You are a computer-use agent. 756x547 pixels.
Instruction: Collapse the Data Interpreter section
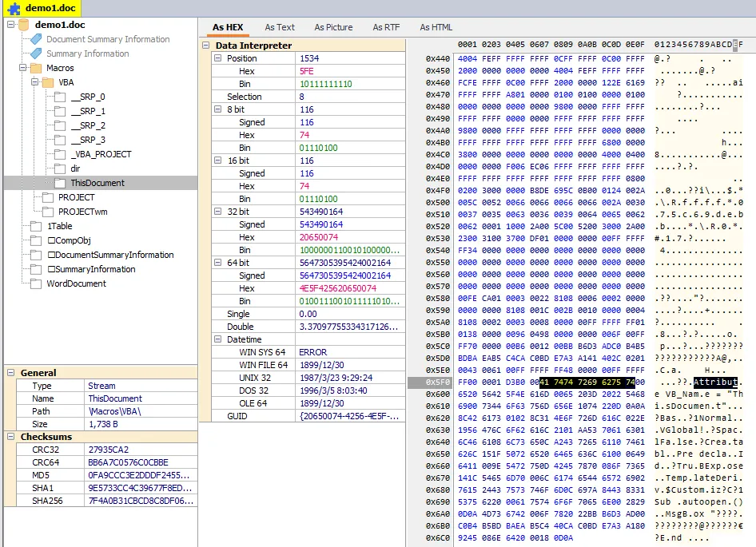[x=208, y=46]
